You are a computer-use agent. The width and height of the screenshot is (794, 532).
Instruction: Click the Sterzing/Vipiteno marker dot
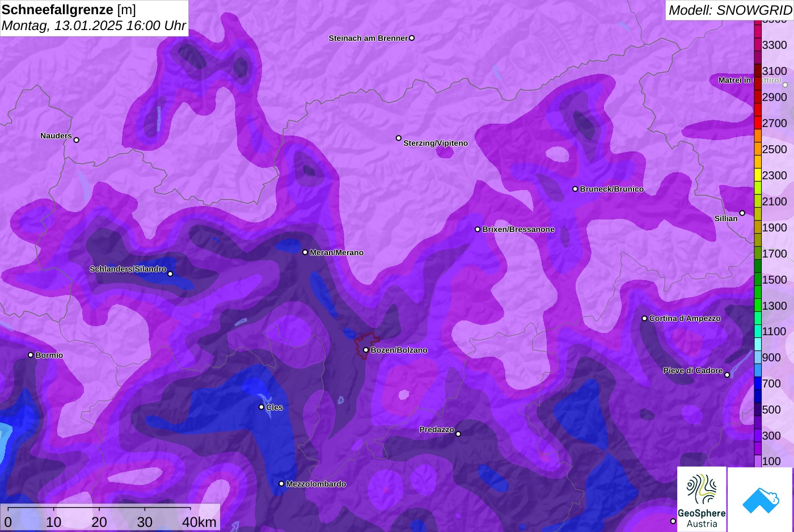[x=399, y=138]
